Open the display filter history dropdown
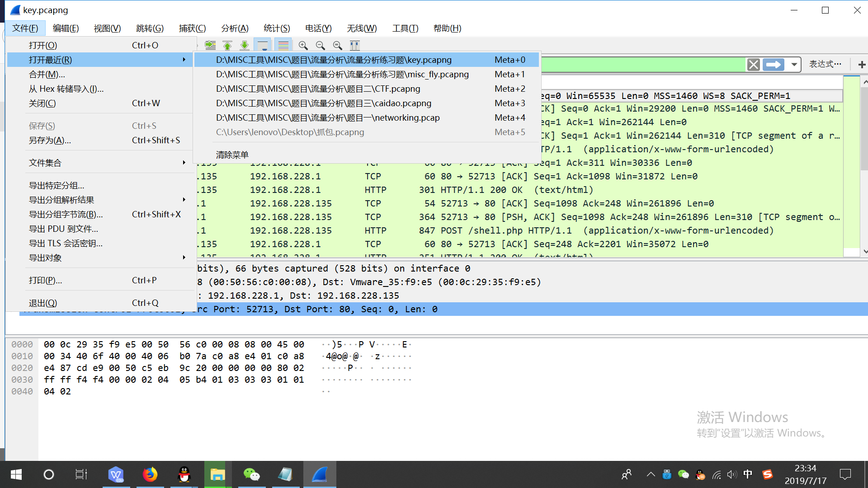Screen dimensions: 868x488 coord(794,65)
